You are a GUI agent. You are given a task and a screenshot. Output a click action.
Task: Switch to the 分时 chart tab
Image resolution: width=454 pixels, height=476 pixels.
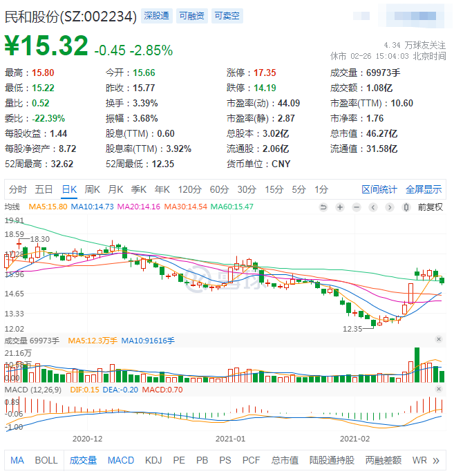[17, 189]
